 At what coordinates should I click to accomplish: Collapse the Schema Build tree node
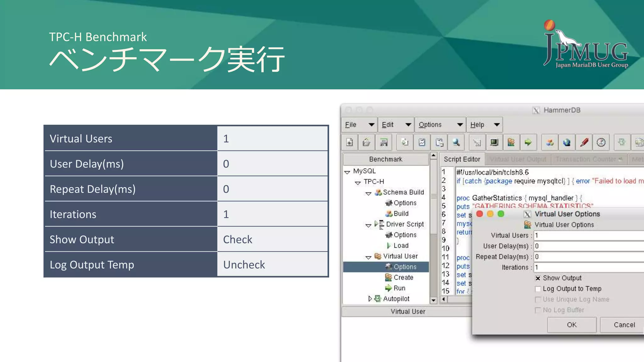369,194
